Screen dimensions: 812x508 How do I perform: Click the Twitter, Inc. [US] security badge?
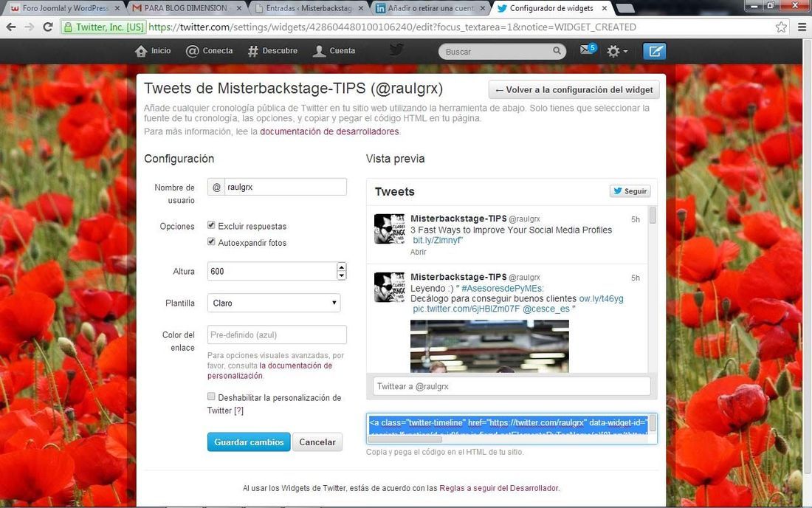coord(103,27)
